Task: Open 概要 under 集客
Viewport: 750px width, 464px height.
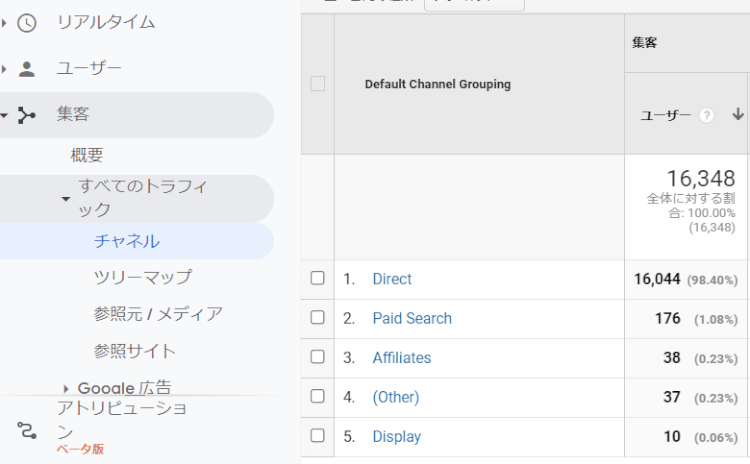Action: tap(87, 155)
